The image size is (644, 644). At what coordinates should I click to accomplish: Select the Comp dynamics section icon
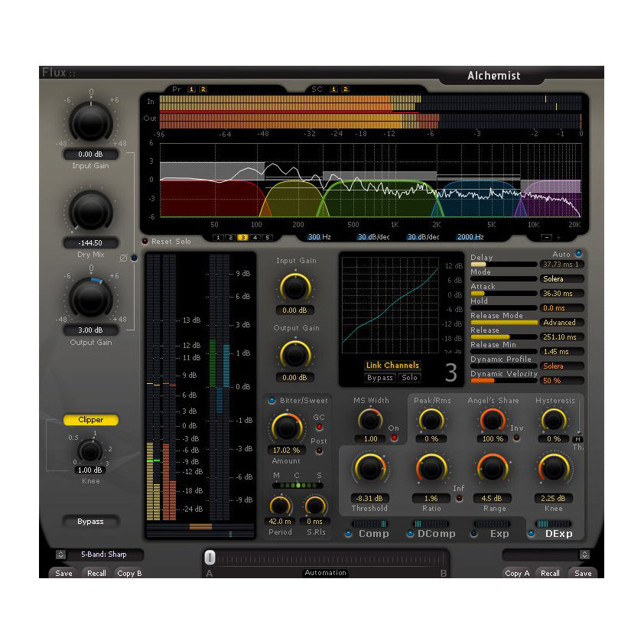(x=350, y=533)
